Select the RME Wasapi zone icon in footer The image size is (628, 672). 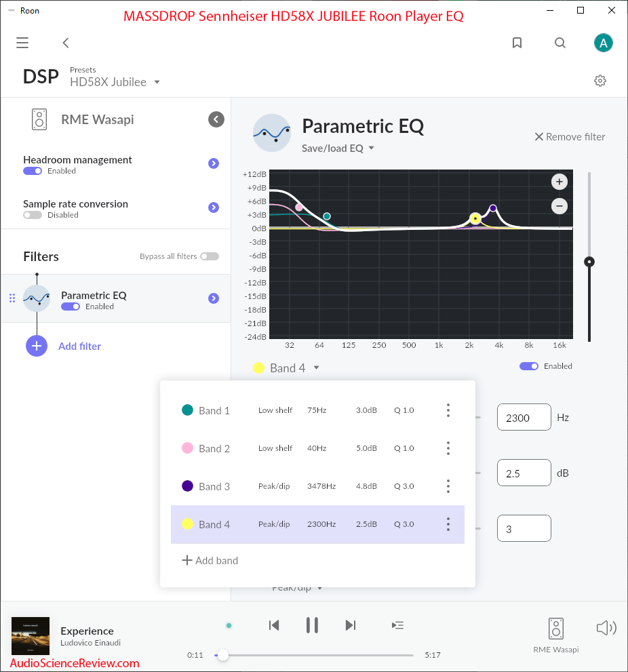click(x=556, y=629)
